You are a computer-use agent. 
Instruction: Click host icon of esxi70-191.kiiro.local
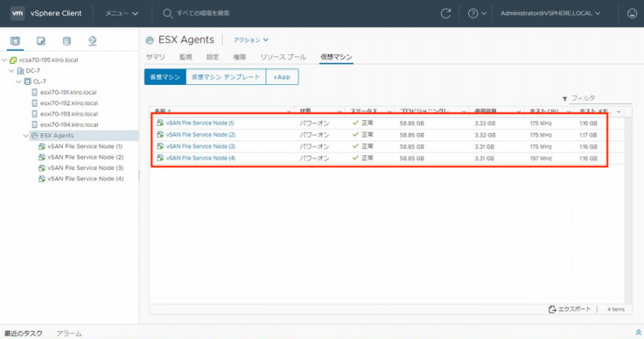click(x=34, y=92)
